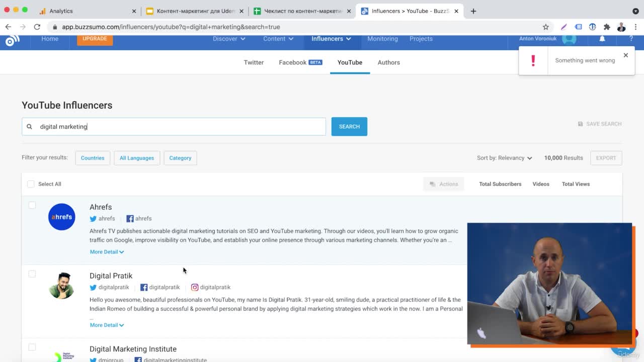The height and width of the screenshot is (362, 644).
Task: Click the Save Search icon button
Action: coord(600,124)
